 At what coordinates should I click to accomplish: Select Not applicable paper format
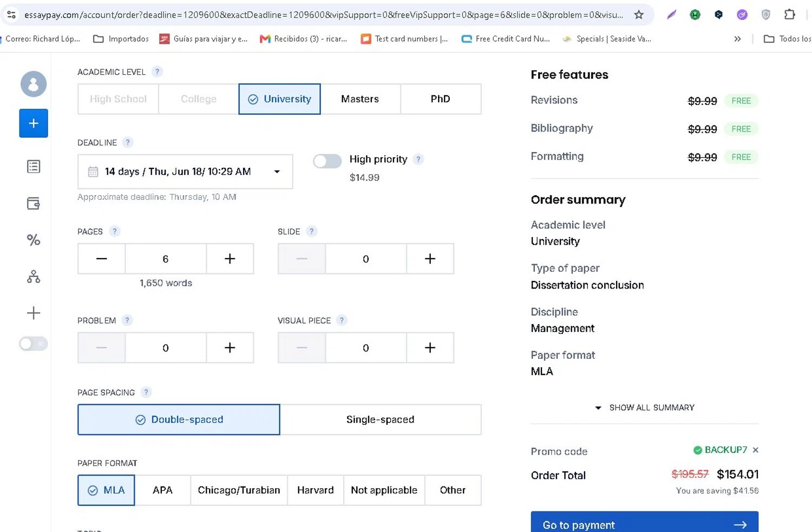(384, 490)
